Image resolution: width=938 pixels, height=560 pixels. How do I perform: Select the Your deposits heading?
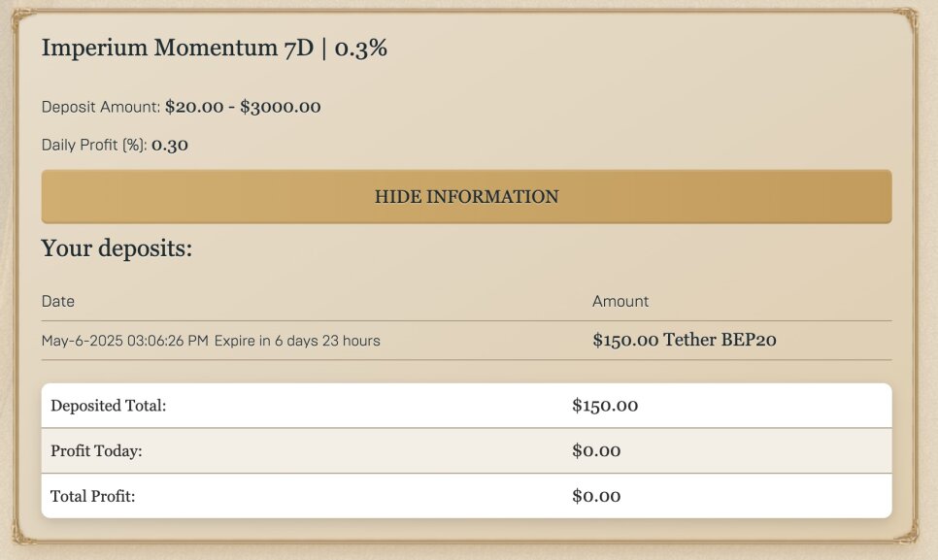coord(117,248)
